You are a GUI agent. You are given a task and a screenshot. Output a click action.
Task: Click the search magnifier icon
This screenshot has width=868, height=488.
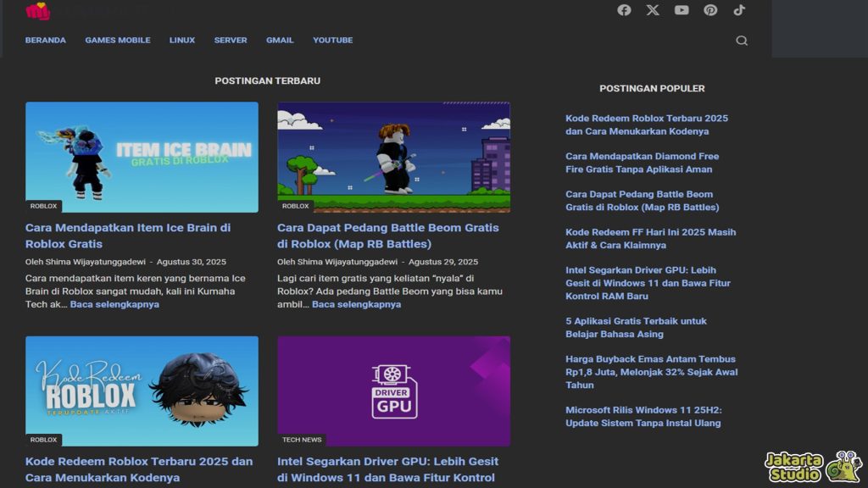tap(741, 41)
